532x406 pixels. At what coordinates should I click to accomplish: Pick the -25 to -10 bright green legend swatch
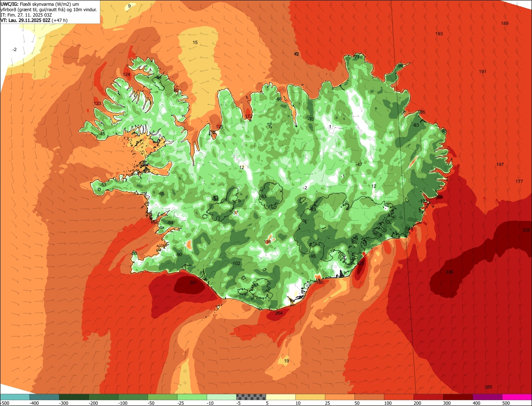(x=192, y=397)
